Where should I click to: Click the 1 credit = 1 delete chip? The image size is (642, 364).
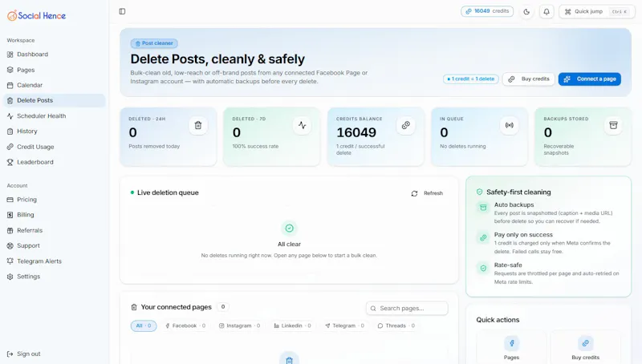471,79
